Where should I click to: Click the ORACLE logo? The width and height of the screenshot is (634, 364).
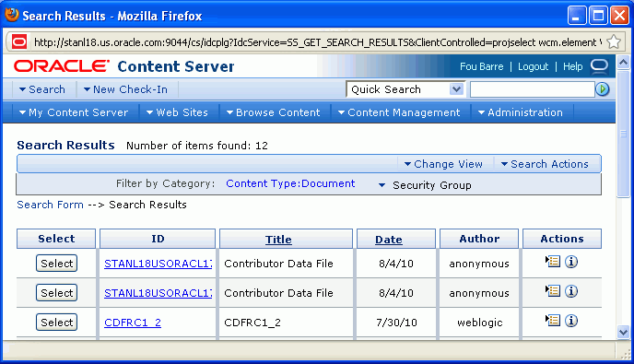tap(62, 66)
